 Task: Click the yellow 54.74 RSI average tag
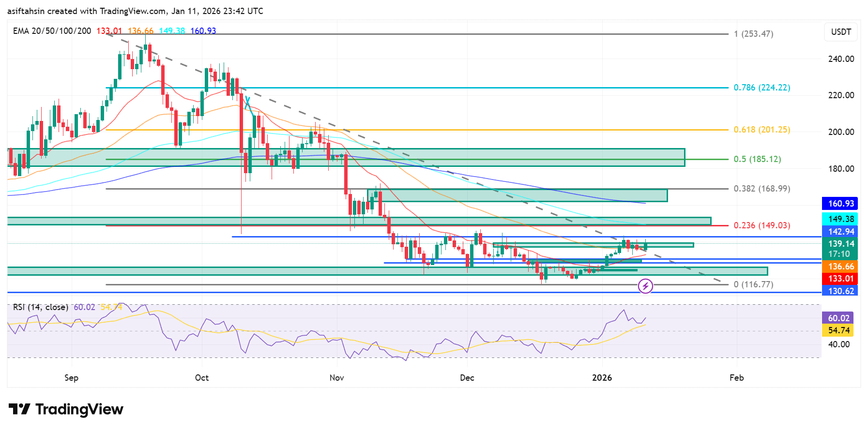[x=838, y=330]
